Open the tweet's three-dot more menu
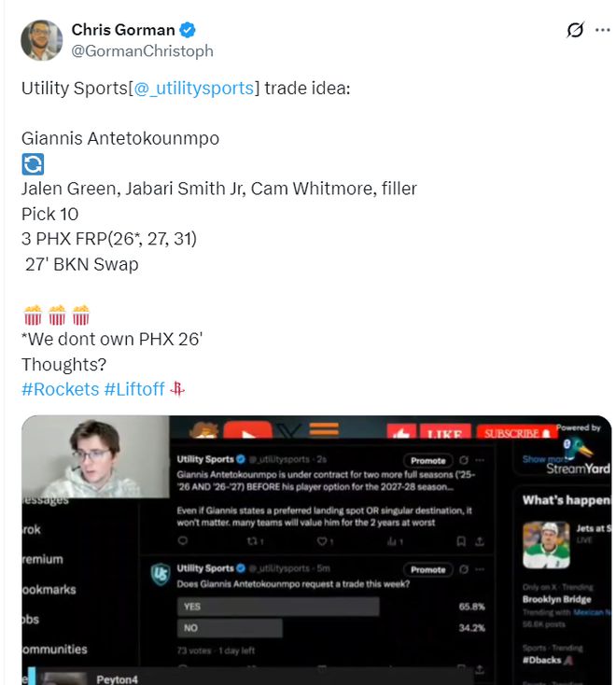The width and height of the screenshot is (616, 685). click(602, 30)
